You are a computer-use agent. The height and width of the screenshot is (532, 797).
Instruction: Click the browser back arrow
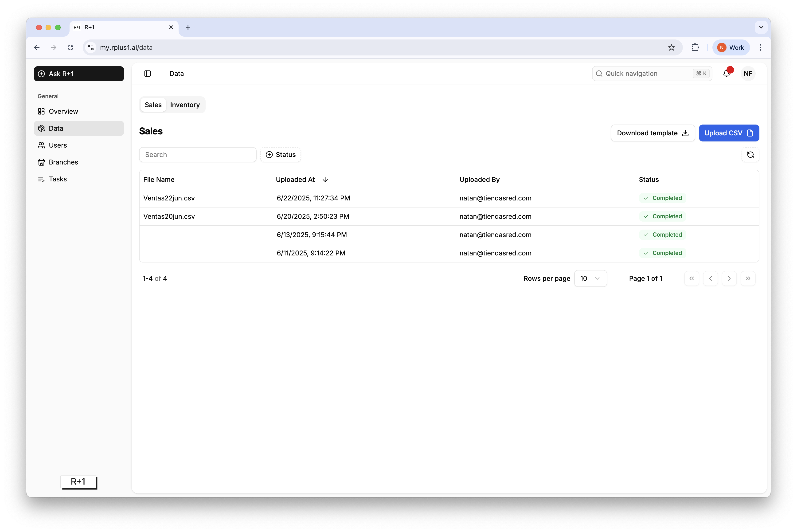tap(37, 47)
